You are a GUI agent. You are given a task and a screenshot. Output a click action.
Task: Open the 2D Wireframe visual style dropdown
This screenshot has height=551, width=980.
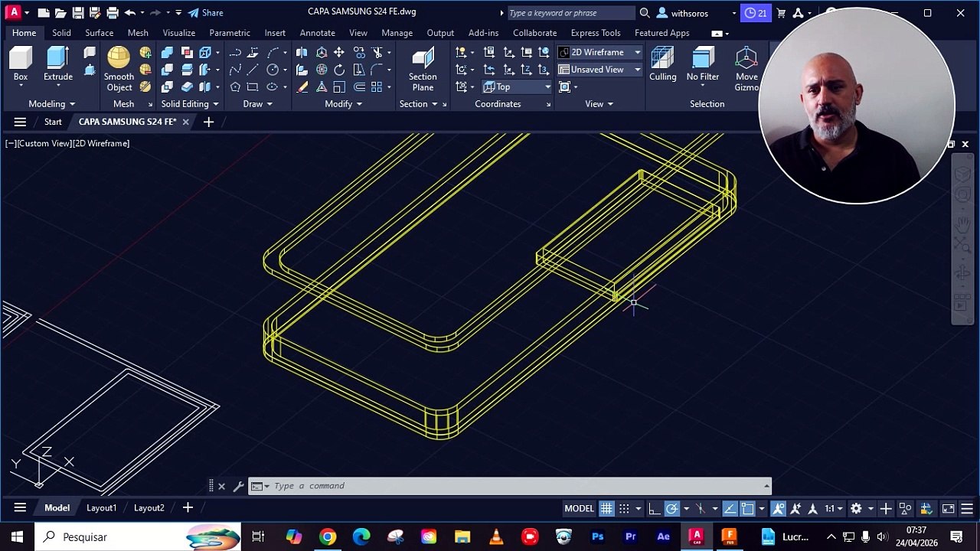click(x=599, y=52)
